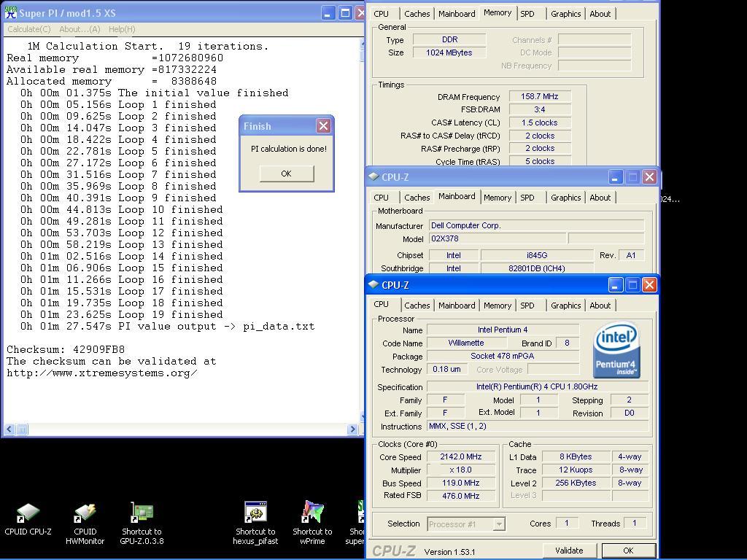Click the 'Dell Computer Corp.' manufacturer field
This screenshot has width=747, height=560.
click(536, 225)
